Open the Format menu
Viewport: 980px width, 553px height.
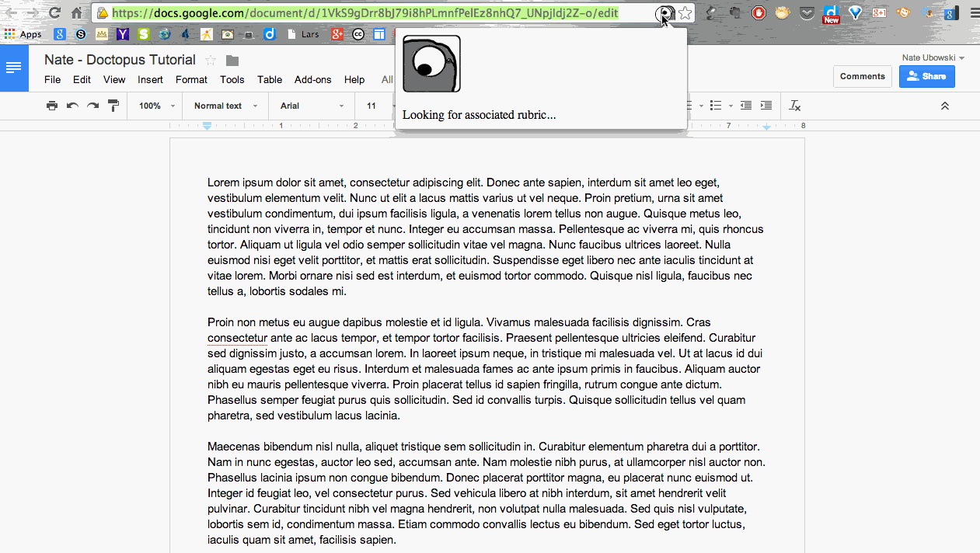(191, 79)
